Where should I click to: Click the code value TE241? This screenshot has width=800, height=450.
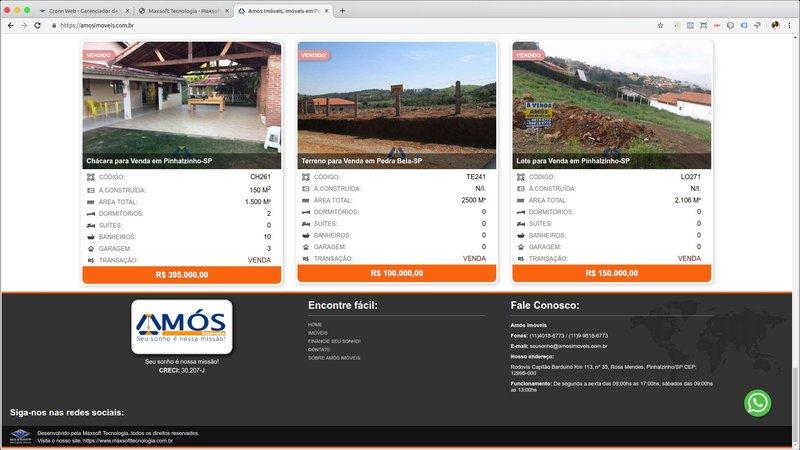pyautogui.click(x=476, y=177)
